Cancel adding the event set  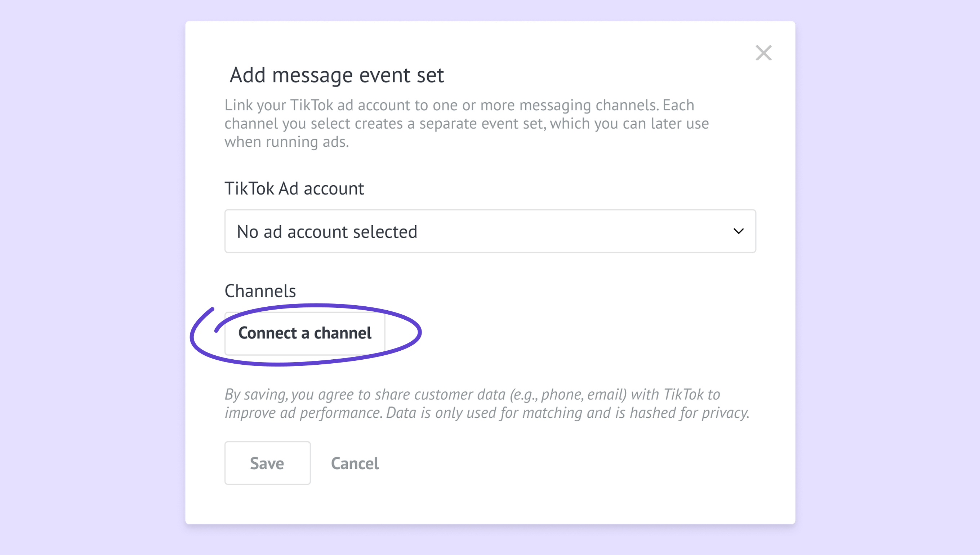355,463
